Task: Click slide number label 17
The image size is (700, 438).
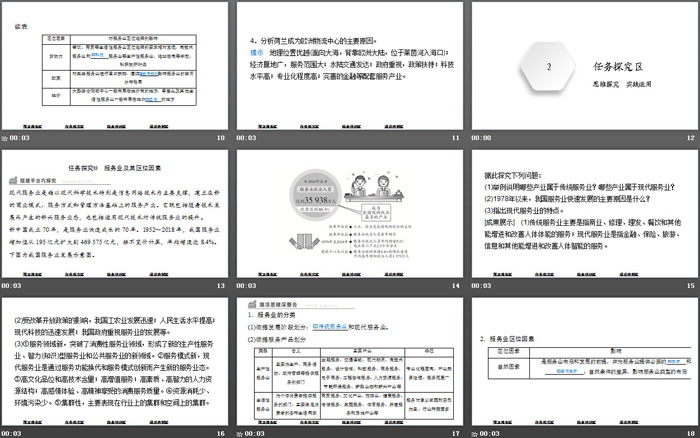Action: [455, 434]
